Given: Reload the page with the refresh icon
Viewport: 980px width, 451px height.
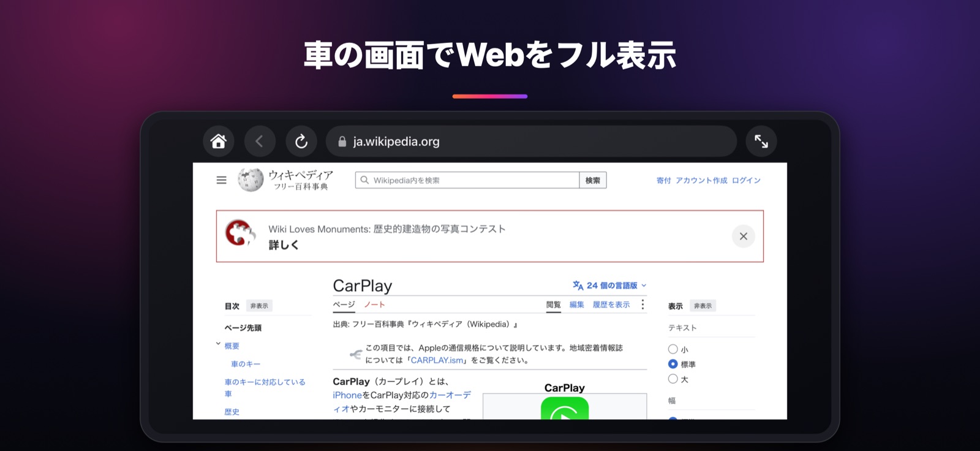Looking at the screenshot, I should (x=301, y=142).
